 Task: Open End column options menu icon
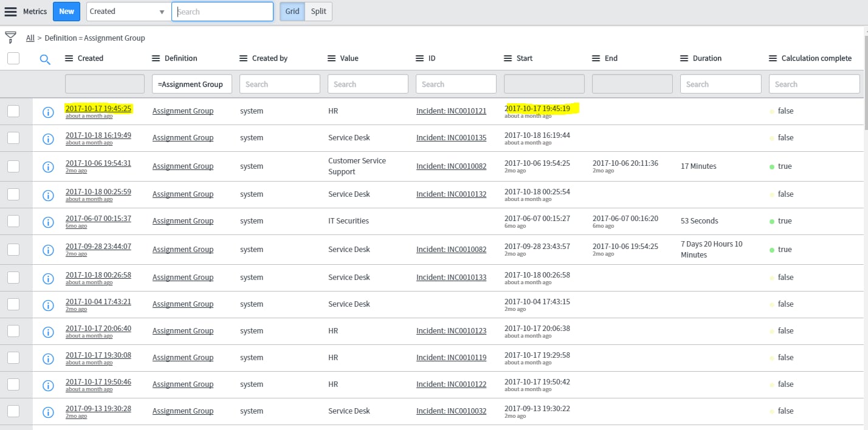[596, 58]
